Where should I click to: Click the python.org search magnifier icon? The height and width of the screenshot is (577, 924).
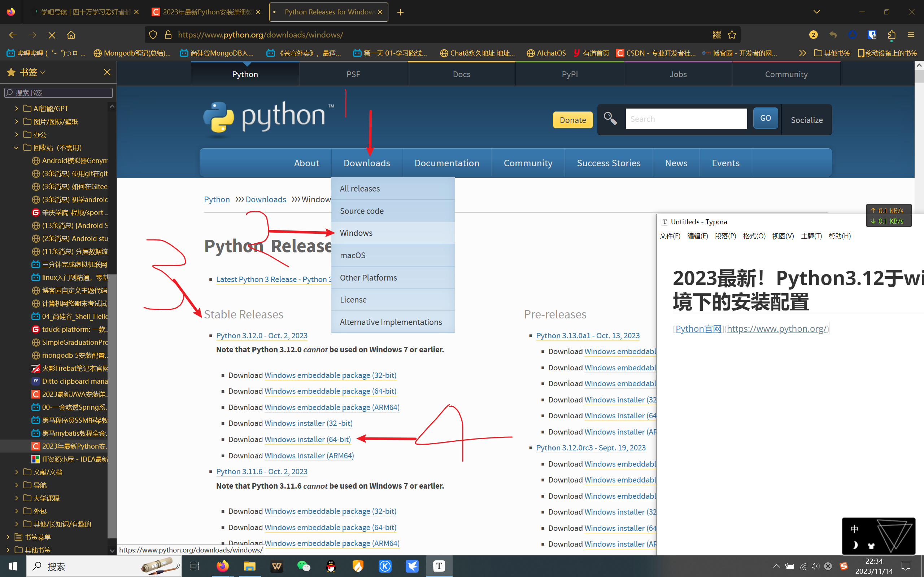(610, 119)
